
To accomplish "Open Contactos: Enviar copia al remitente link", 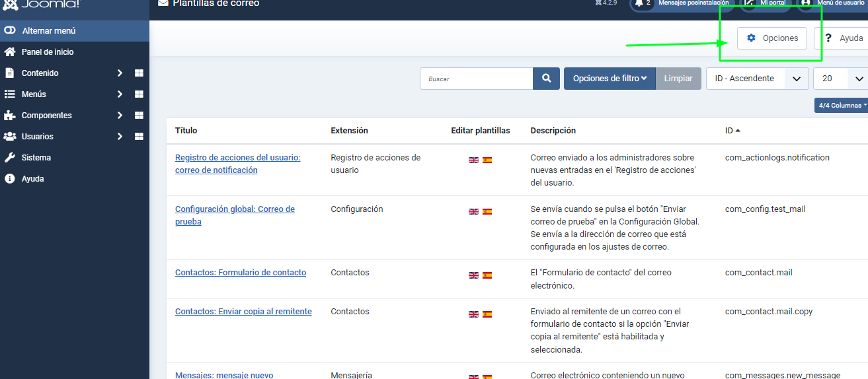I will coord(243,312).
